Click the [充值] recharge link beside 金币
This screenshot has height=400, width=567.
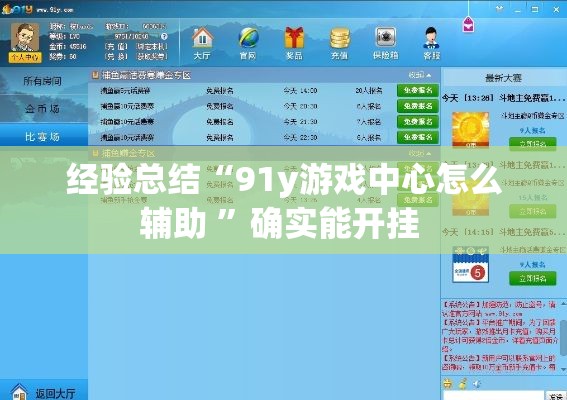[116, 47]
